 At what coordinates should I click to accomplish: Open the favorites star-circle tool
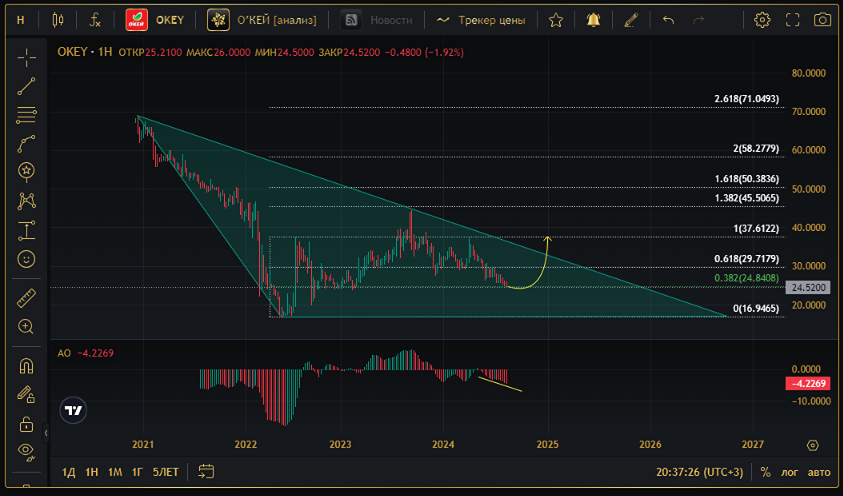(x=26, y=171)
